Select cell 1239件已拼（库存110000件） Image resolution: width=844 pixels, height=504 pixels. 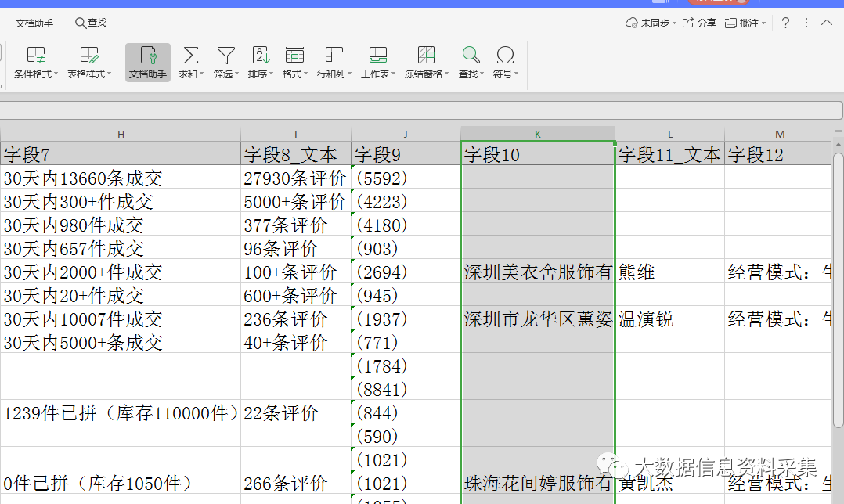[x=121, y=412]
